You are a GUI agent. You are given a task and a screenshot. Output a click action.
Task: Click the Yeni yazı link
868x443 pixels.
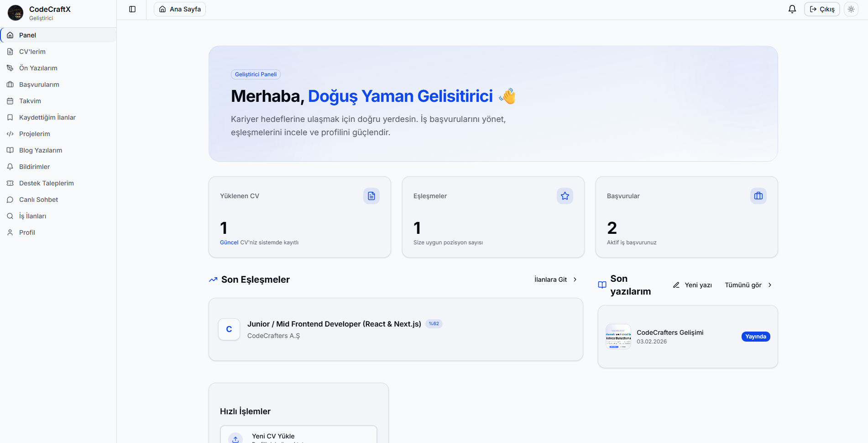[x=693, y=285]
